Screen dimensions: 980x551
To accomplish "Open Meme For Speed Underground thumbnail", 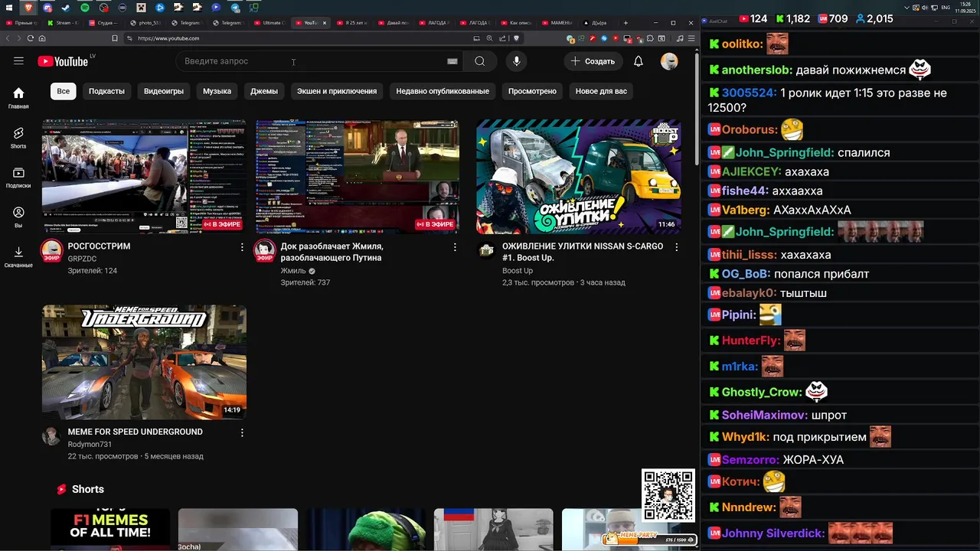I will coord(144,362).
